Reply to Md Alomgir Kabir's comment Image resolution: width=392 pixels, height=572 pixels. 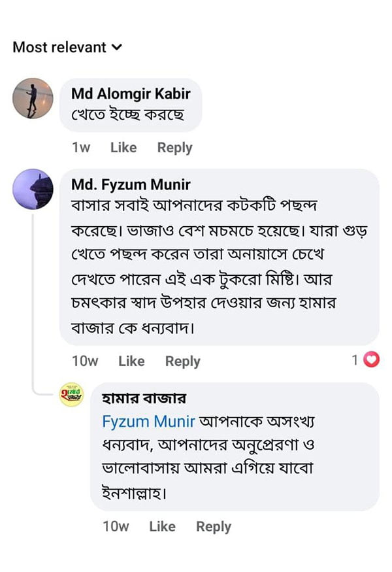tap(174, 148)
